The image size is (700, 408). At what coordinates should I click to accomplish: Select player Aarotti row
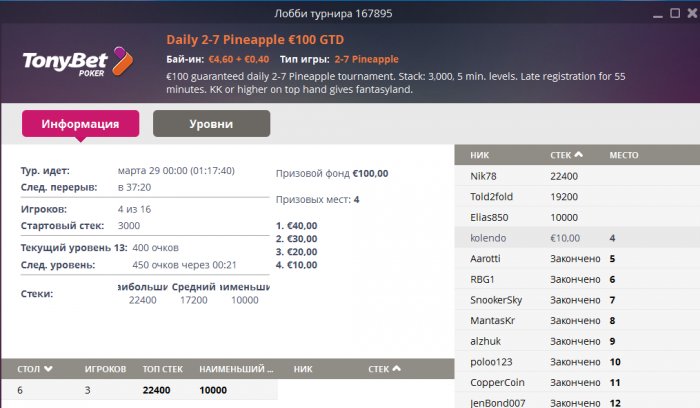(577, 258)
